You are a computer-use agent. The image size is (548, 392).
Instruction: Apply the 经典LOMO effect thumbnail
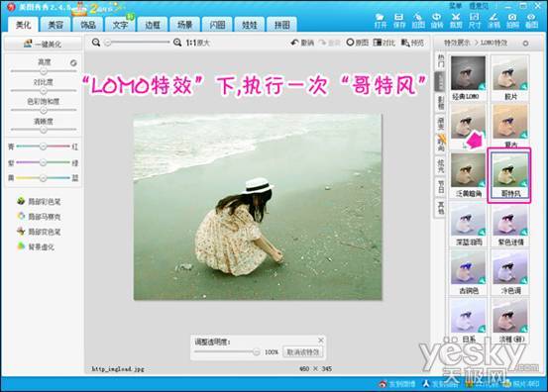coord(468,78)
